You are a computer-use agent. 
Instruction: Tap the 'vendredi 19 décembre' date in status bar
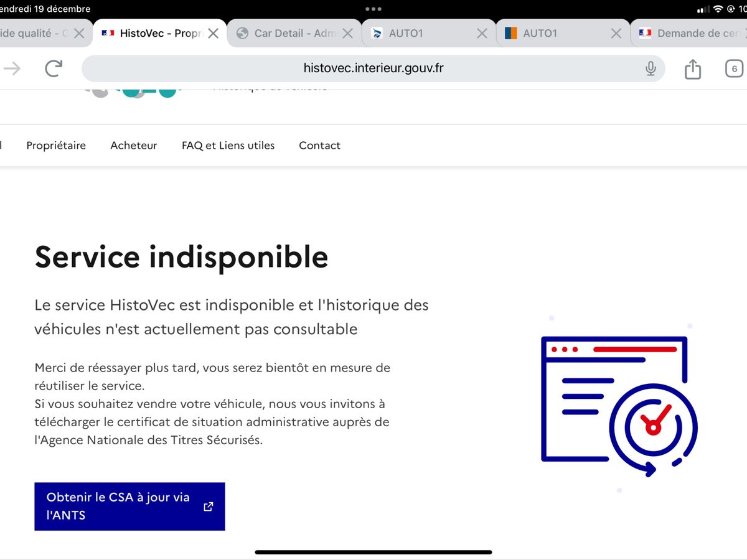point(45,9)
